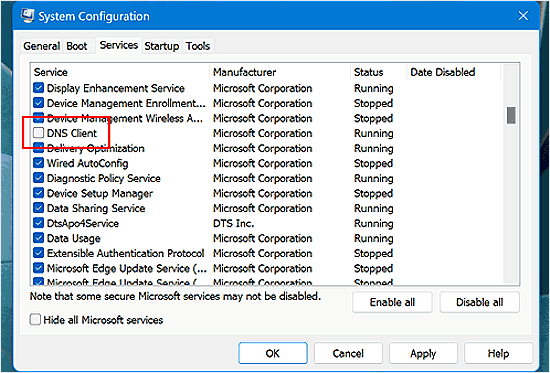Check Hide all Microsoft services

[x=35, y=320]
